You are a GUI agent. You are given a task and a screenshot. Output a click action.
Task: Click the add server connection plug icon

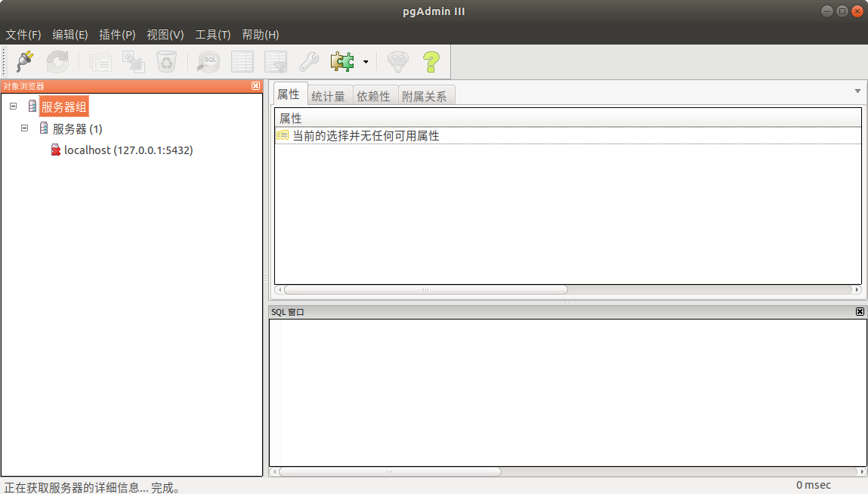(x=25, y=61)
